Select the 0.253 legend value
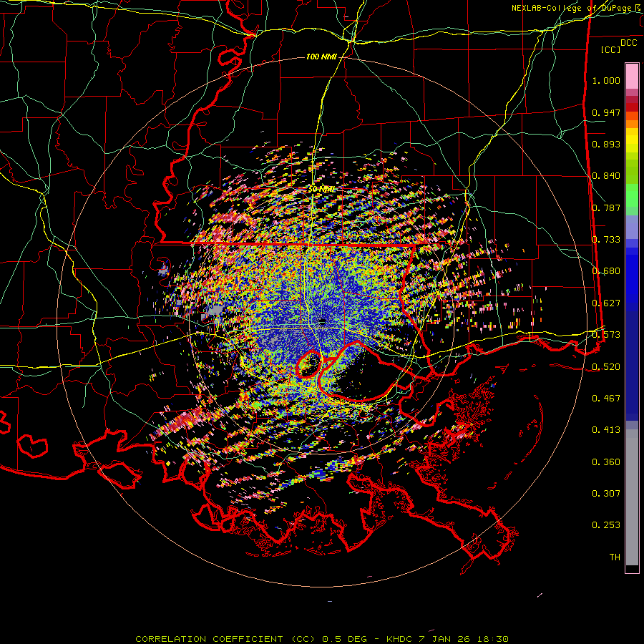 click(x=606, y=525)
